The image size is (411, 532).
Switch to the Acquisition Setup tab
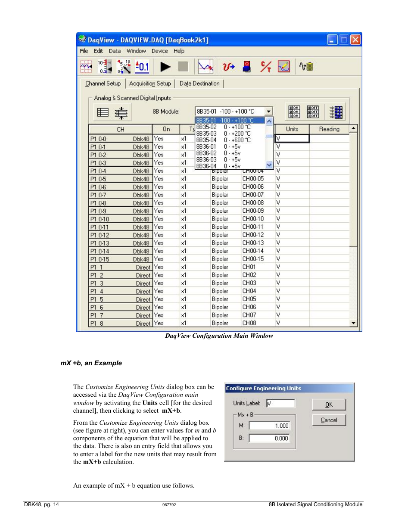150,84
